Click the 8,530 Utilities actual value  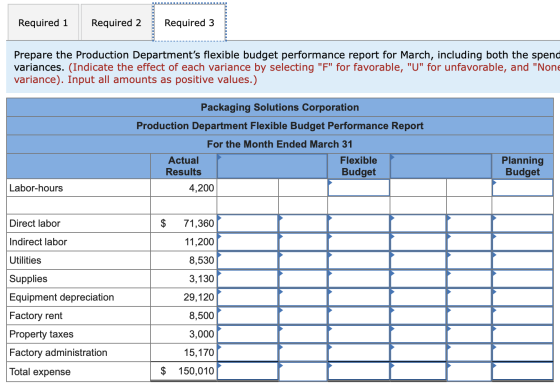(x=201, y=260)
